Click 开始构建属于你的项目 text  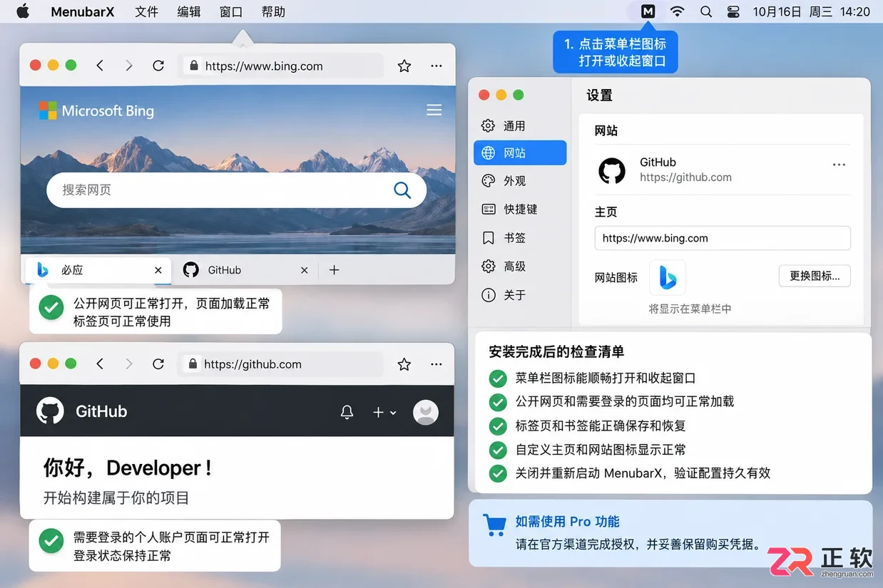(116, 497)
